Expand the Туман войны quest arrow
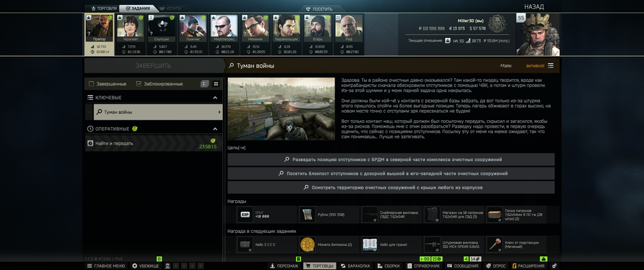Screen dimensions: 644x270 click(x=219, y=112)
